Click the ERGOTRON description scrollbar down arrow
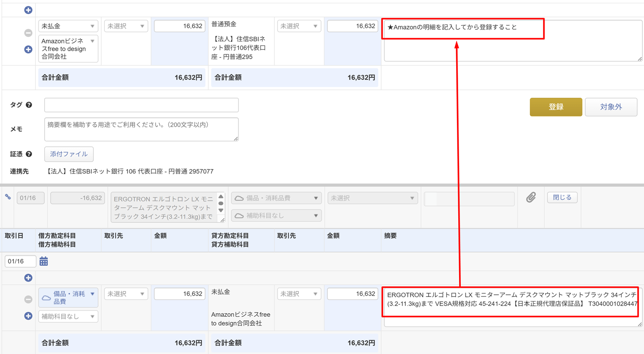 221,211
